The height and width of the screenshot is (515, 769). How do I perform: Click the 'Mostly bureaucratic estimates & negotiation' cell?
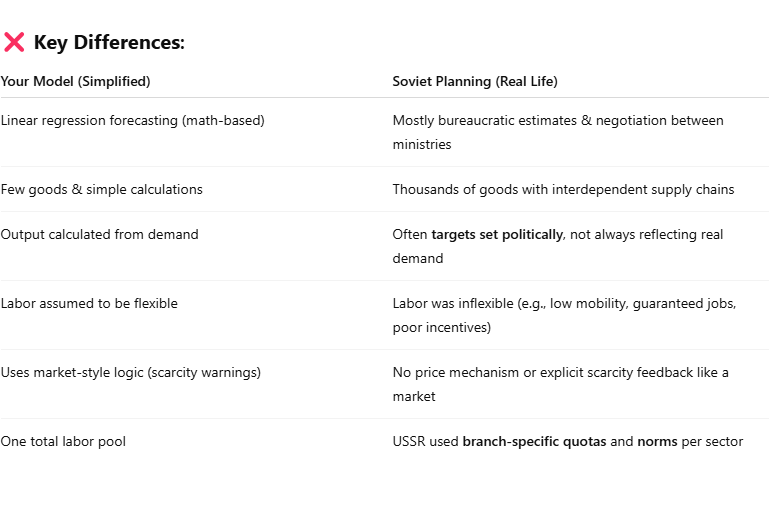point(558,132)
